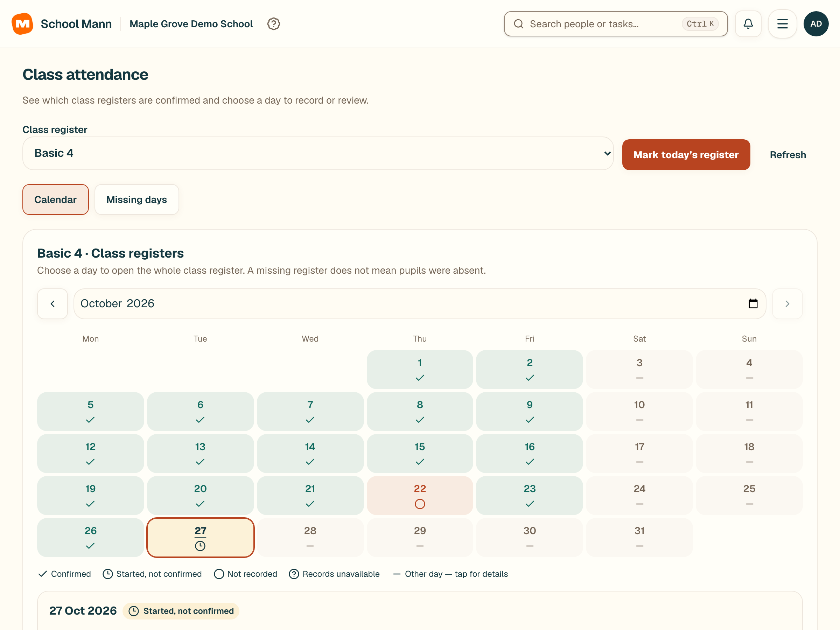Expand the Basic 4 class register dropdown
Screen dimensions: 840x630
[x=318, y=153]
